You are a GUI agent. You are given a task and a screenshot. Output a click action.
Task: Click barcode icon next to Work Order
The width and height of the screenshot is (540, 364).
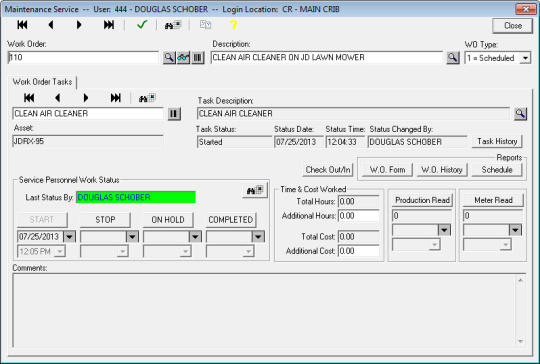198,58
